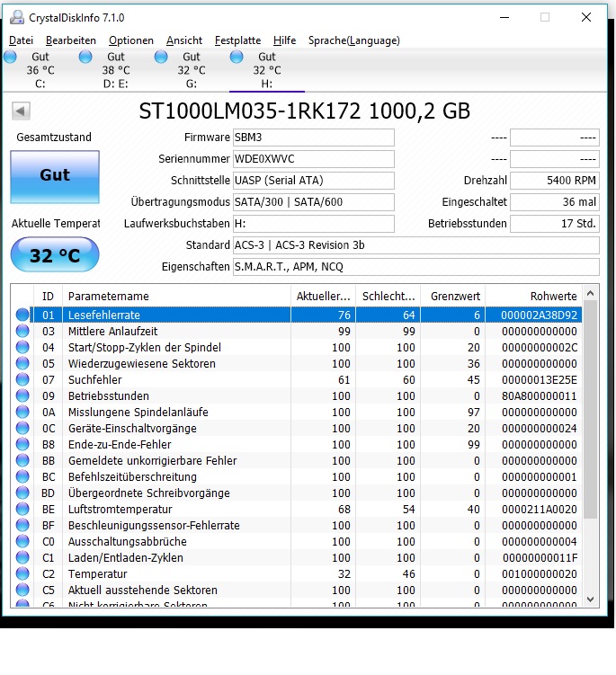Click the Standard field ACS-3 Revision 3b

pos(416,245)
